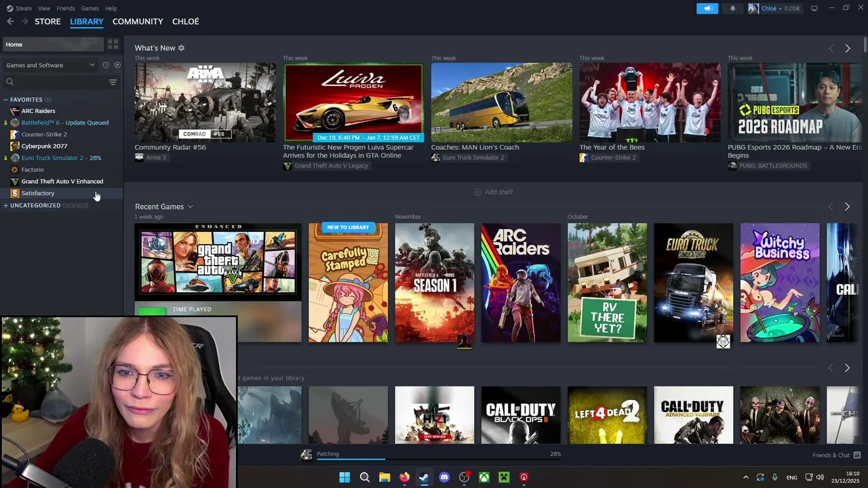Click the Add shelf button
Image resolution: width=868 pixels, height=488 pixels.
[x=493, y=192]
